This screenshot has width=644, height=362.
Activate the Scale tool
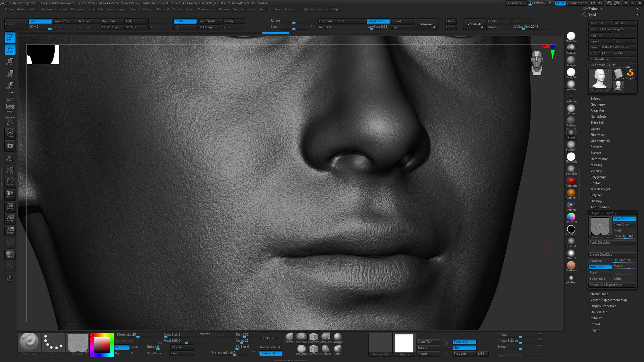[x=10, y=73]
